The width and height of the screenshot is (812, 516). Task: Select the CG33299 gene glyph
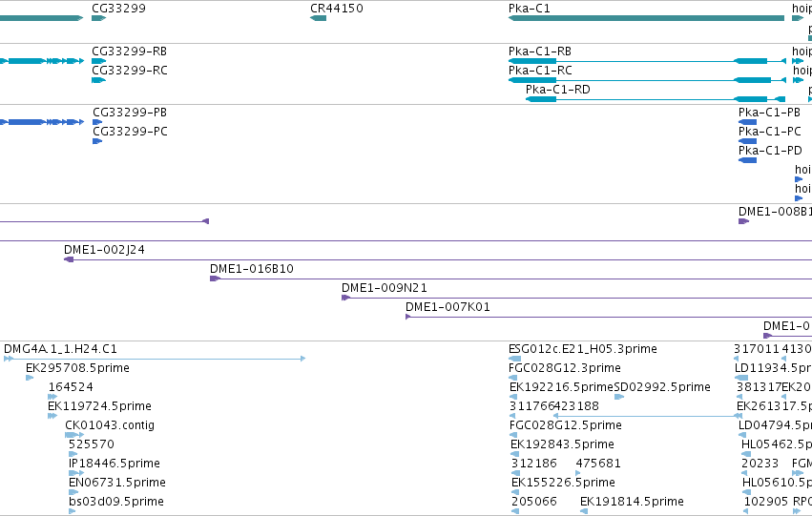click(98, 18)
